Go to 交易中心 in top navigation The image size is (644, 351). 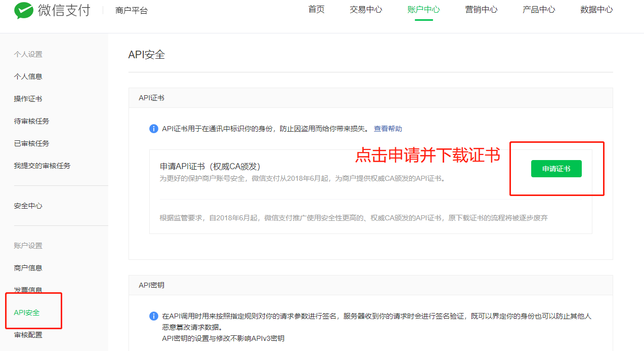(366, 10)
